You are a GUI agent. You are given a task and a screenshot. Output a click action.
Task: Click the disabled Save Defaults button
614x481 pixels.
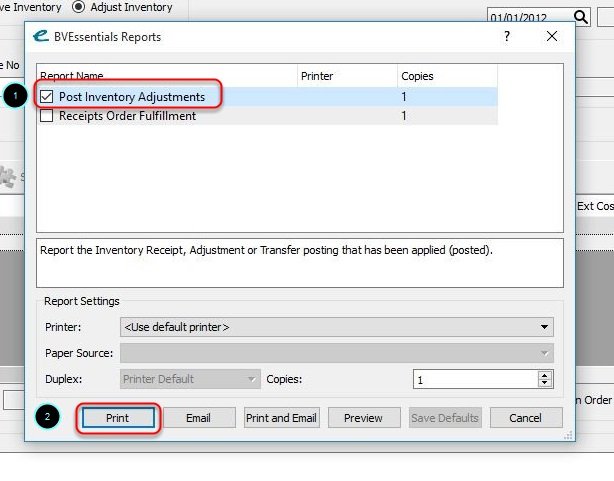click(x=445, y=418)
